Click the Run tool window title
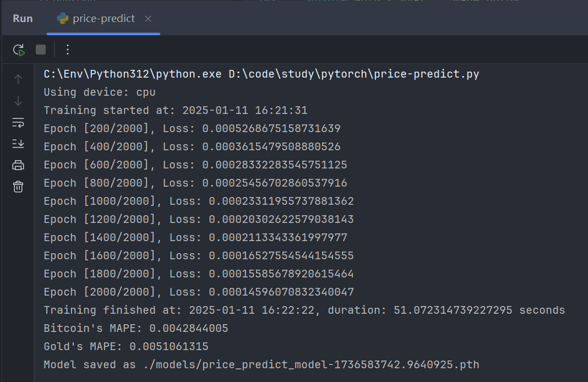This screenshot has width=588, height=382. [23, 19]
